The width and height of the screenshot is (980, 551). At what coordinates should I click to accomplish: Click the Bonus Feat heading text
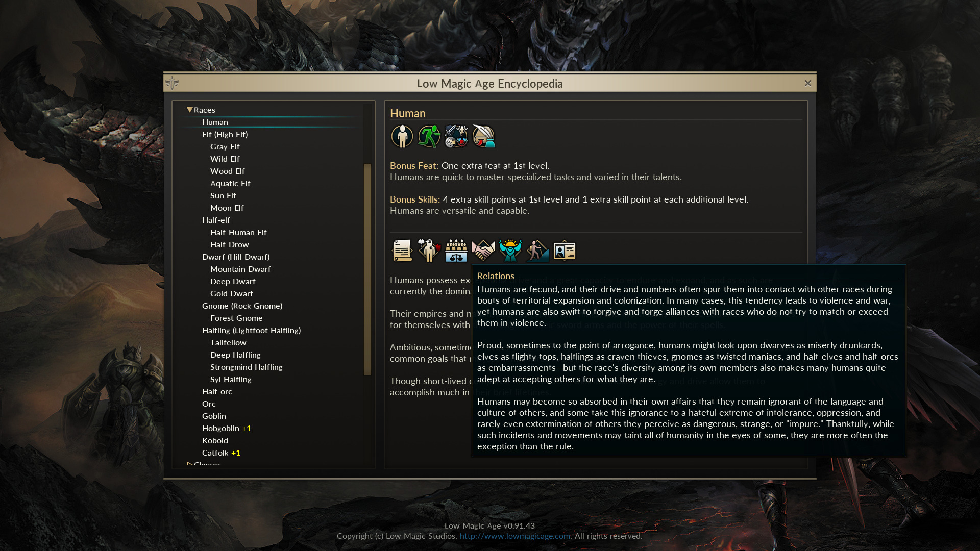(414, 165)
